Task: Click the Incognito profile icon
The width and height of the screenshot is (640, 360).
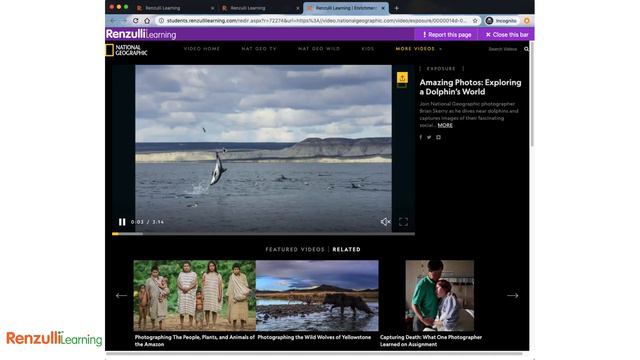Action: [489, 20]
